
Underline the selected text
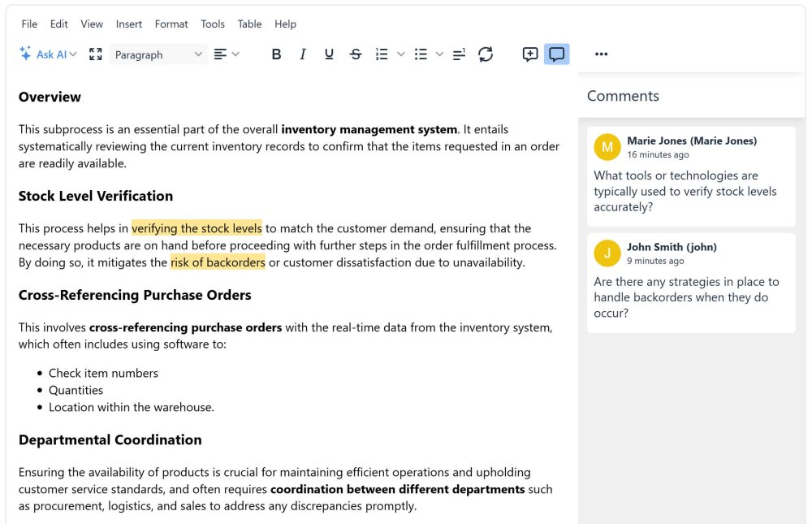329,54
